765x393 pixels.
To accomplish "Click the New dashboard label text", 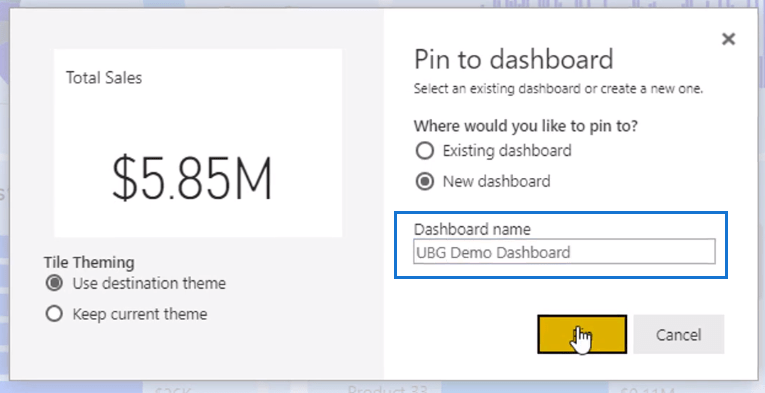I will pyautogui.click(x=497, y=181).
